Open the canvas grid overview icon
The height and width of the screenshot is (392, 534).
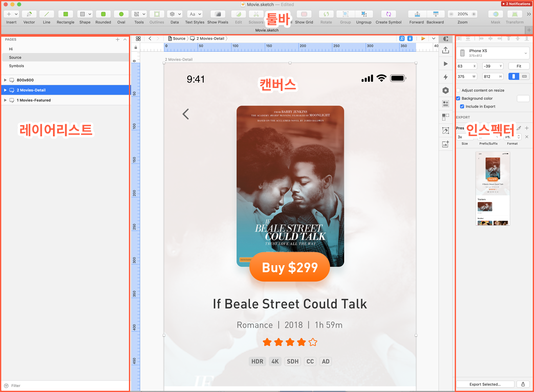(138, 38)
